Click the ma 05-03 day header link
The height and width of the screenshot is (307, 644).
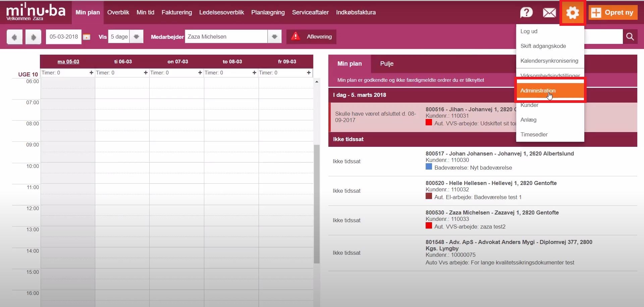click(x=68, y=62)
